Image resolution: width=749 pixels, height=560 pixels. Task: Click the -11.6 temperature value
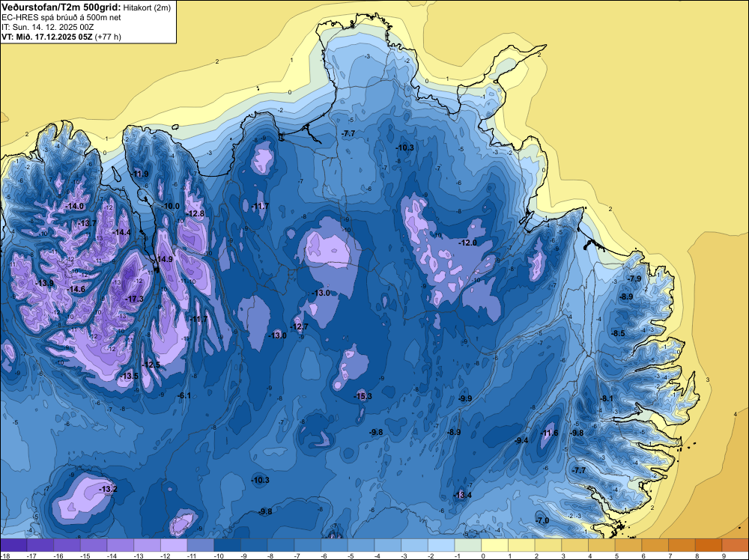pyautogui.click(x=549, y=433)
